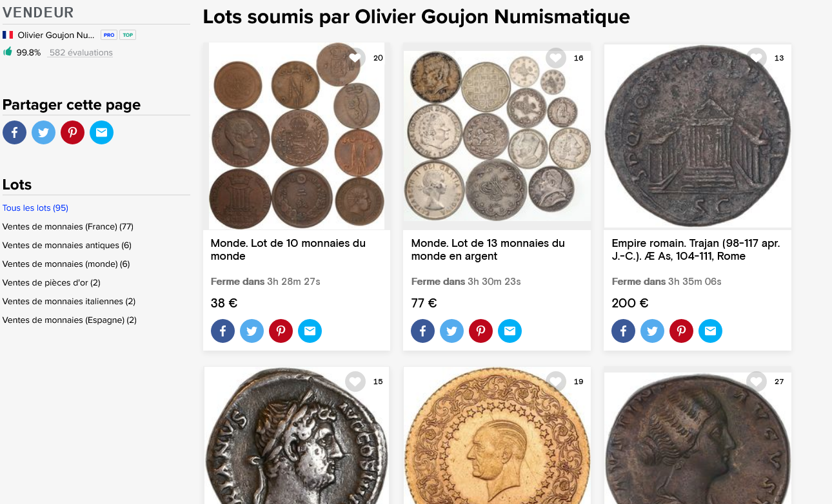The height and width of the screenshot is (504, 832).
Task: Open the 10 world coins thumbnail
Action: (x=297, y=136)
